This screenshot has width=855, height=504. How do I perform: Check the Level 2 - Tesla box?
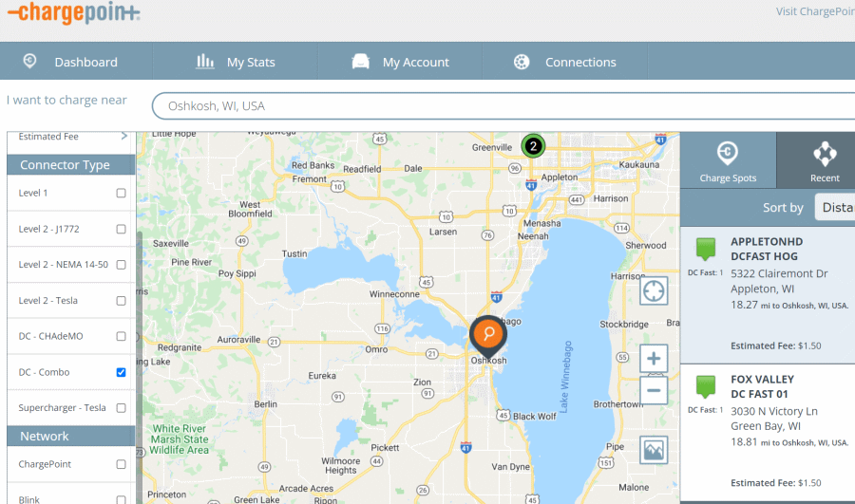[121, 301]
